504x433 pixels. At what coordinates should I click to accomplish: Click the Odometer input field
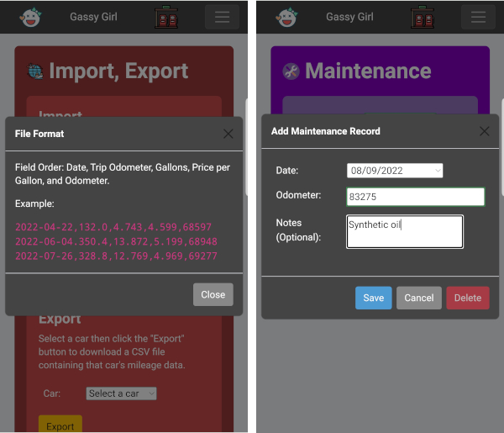click(415, 197)
